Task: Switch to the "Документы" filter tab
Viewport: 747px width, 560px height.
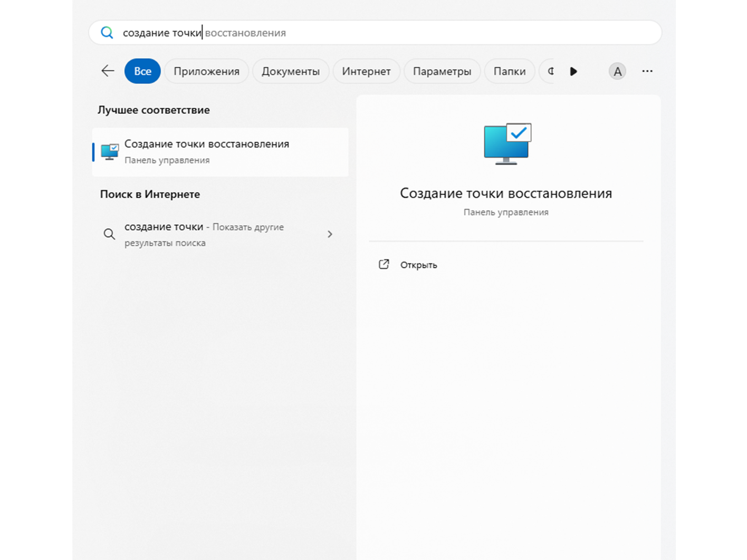Action: [291, 71]
